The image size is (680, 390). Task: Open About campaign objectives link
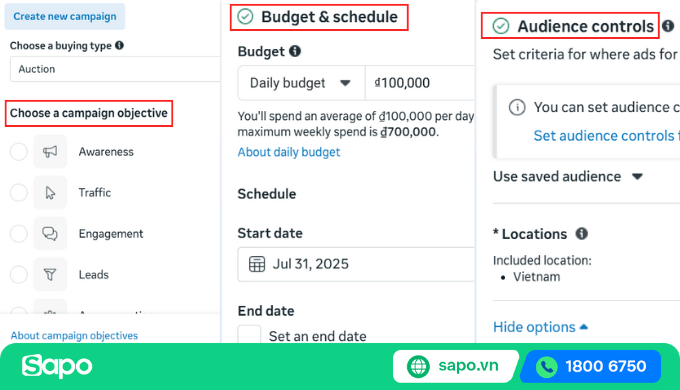pyautogui.click(x=74, y=335)
